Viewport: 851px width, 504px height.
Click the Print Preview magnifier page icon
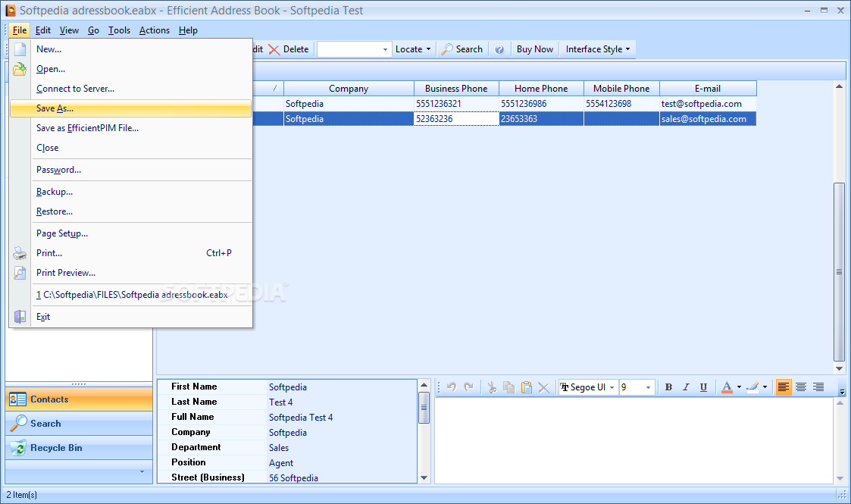(x=20, y=273)
